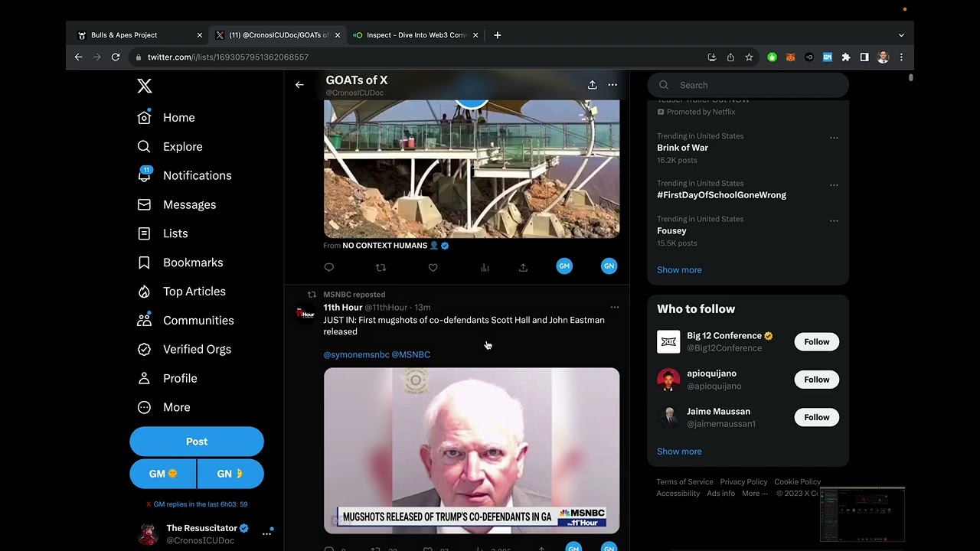Reload the current page
The width and height of the screenshot is (980, 551).
(116, 57)
